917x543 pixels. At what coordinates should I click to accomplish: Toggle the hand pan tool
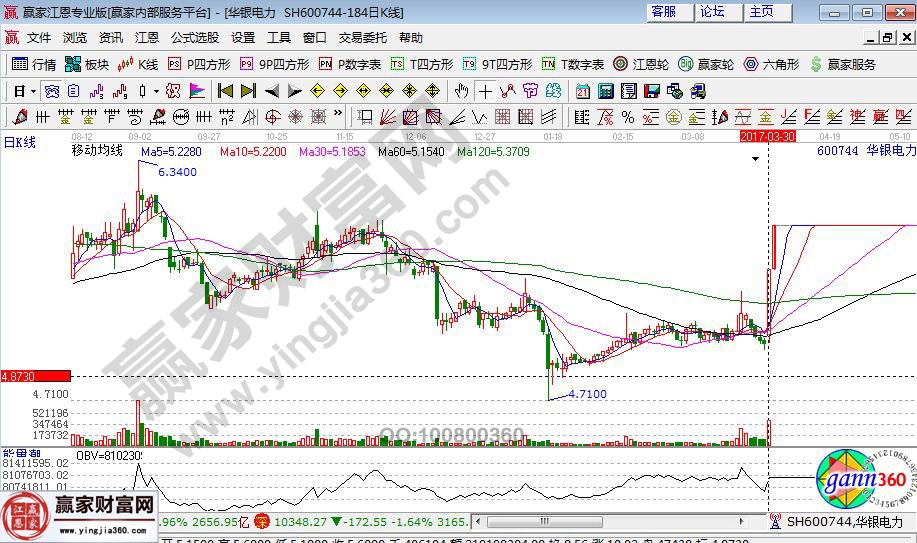click(461, 91)
